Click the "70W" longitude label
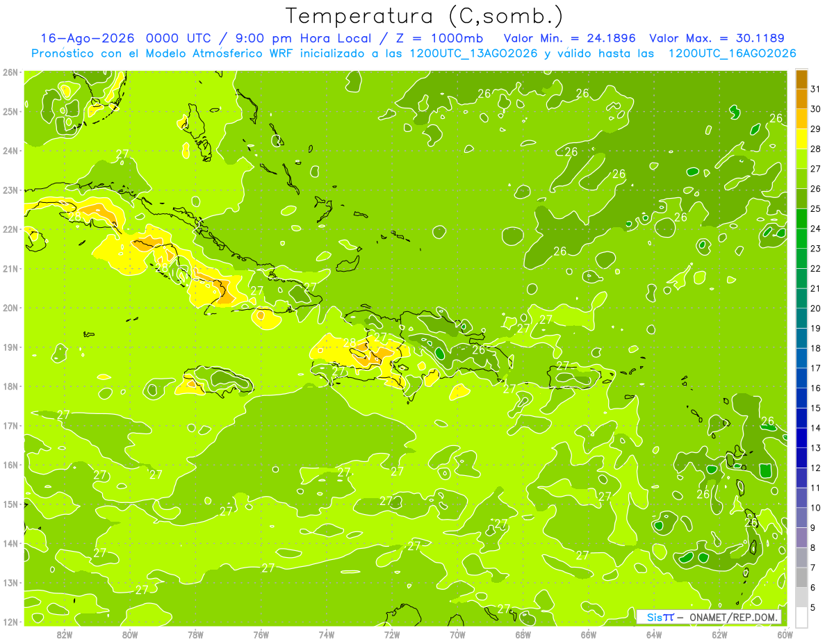The width and height of the screenshot is (834, 644). 457,634
